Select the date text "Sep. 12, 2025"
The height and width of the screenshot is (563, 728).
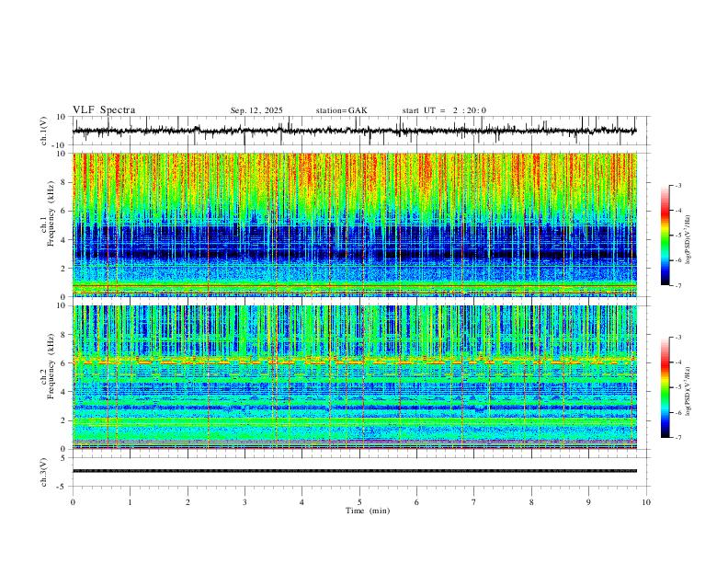click(256, 110)
